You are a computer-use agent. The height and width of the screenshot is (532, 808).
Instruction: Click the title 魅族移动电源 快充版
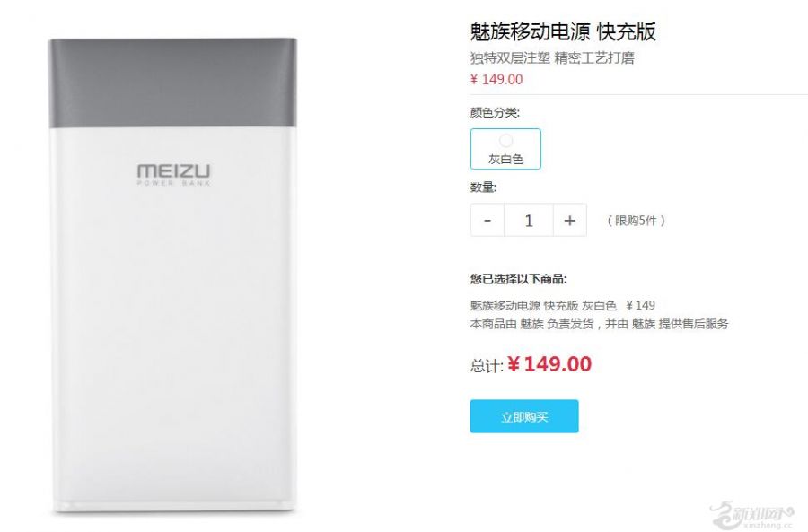[563, 32]
